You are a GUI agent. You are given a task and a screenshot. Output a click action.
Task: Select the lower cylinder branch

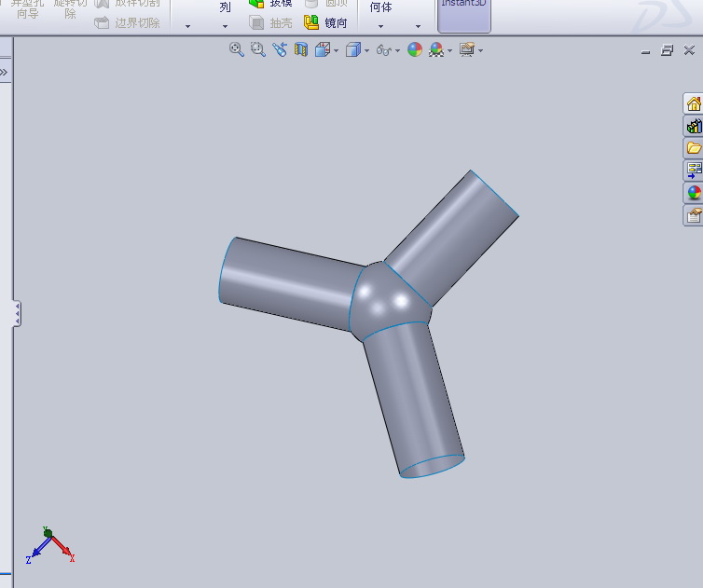412,399
